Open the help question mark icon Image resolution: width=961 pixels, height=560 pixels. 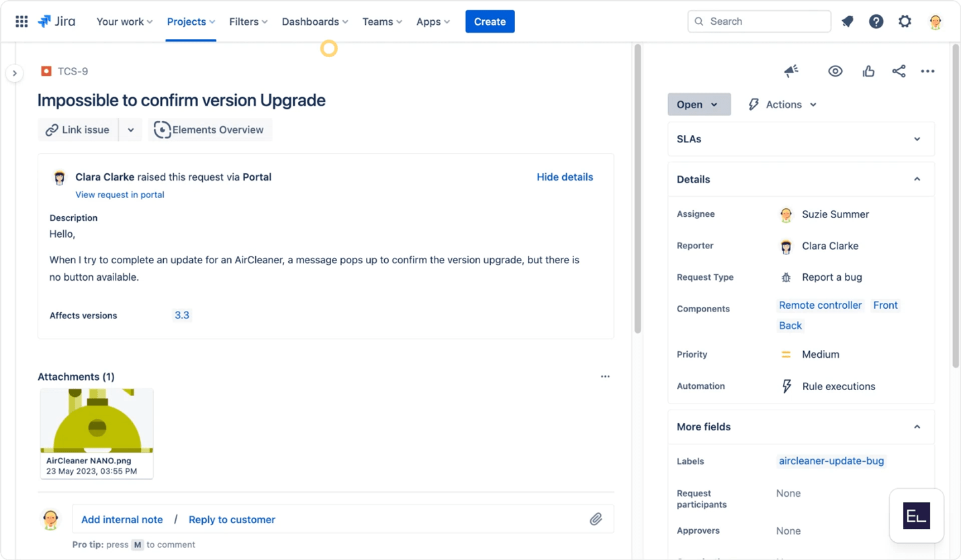click(876, 21)
